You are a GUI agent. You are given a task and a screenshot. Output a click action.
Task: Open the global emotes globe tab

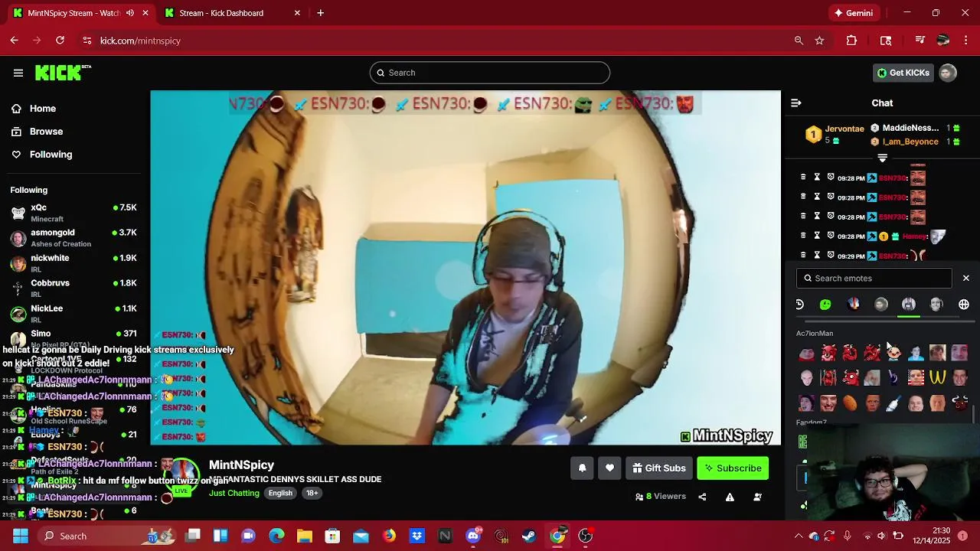click(964, 305)
